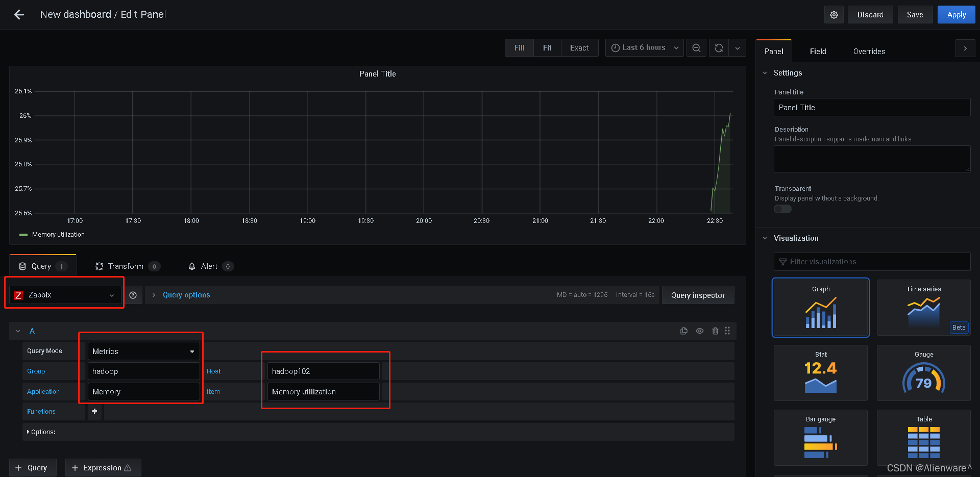This screenshot has width=980, height=477.
Task: Open the Alert tab
Action: 211,266
